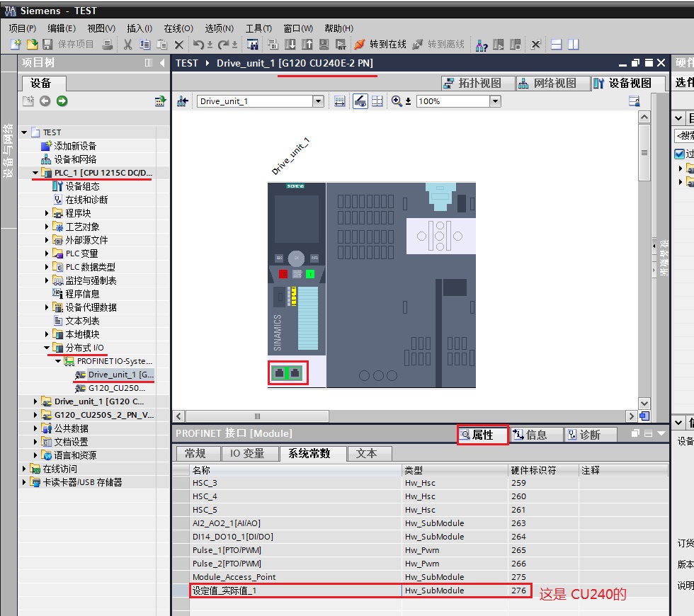Click the 转到离线 go offline button
The width and height of the screenshot is (694, 616).
point(438,44)
